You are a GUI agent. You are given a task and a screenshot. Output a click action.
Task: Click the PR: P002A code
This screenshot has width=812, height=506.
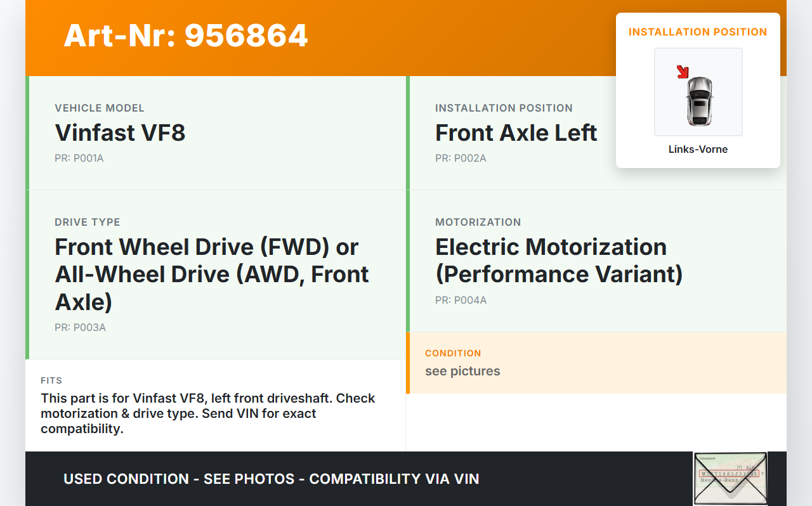click(x=461, y=159)
